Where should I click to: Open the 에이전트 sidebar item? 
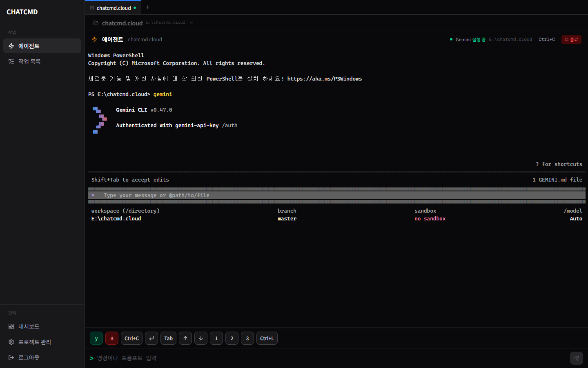click(x=42, y=46)
